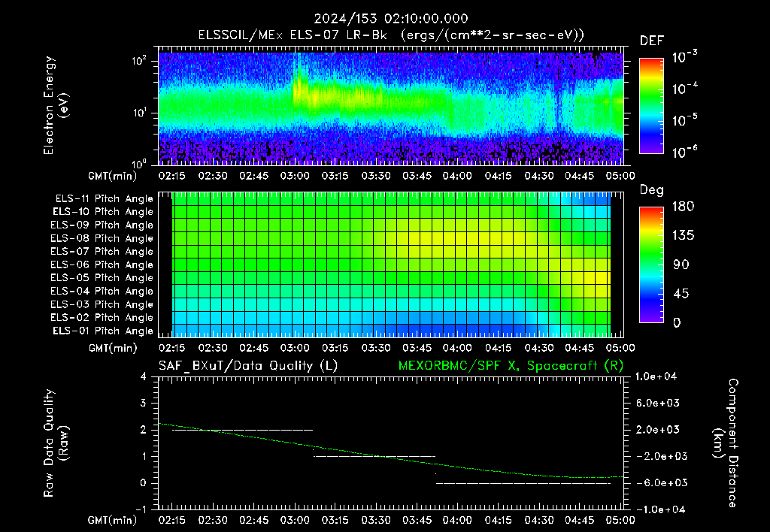Click the DEF color scale bar
Image resolution: width=770 pixels, height=532 pixels.
[651, 105]
